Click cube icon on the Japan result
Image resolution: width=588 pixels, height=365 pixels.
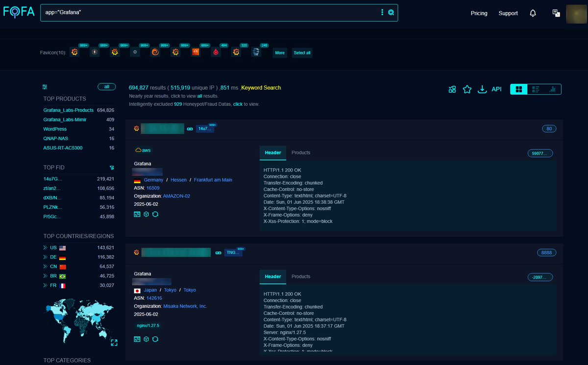(146, 339)
